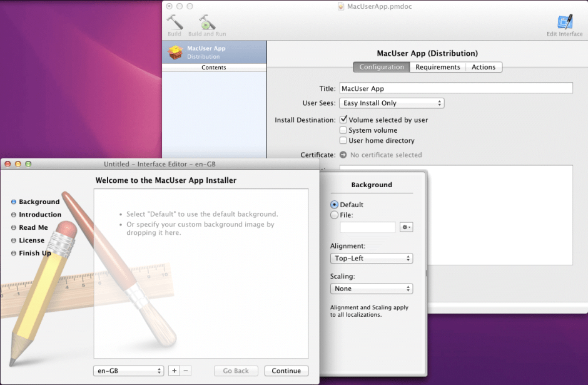
Task: Enable the System volume install destination
Action: (344, 130)
